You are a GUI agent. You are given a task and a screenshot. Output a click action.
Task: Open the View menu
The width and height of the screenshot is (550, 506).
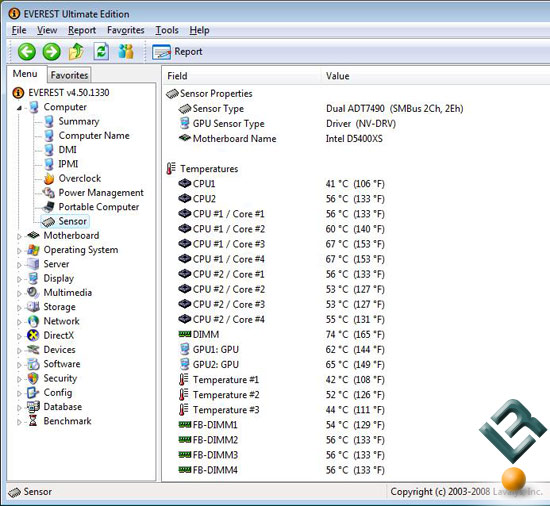[47, 30]
